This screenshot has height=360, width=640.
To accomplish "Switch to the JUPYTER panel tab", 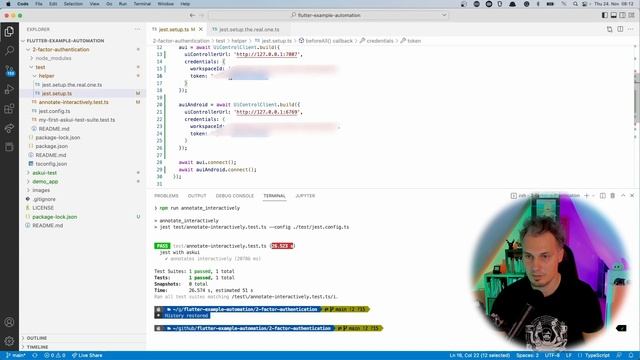I will click(x=305, y=196).
